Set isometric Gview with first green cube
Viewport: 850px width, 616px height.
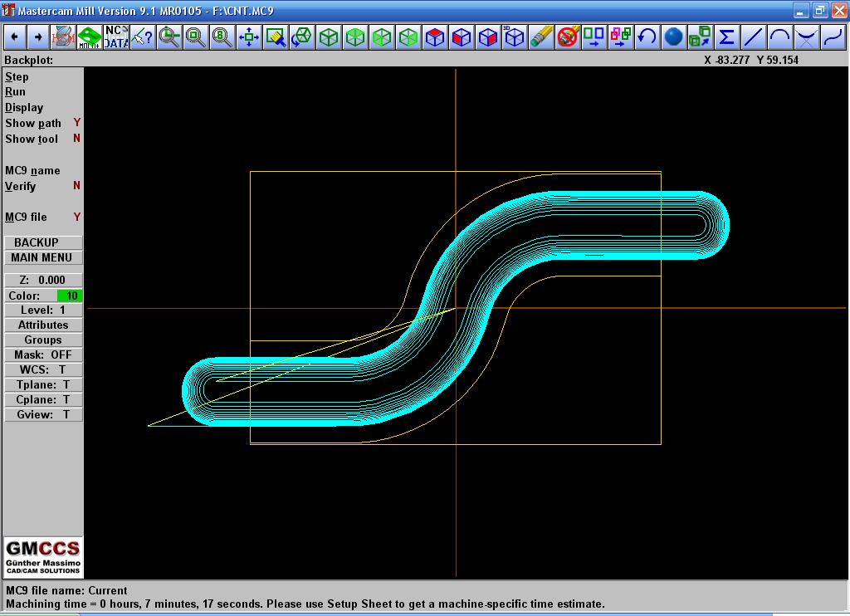click(329, 37)
